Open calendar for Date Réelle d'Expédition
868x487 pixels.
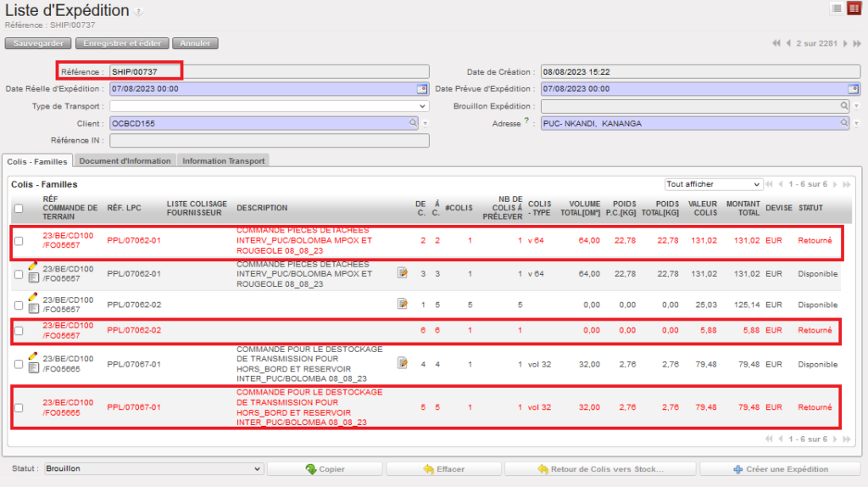tap(421, 88)
